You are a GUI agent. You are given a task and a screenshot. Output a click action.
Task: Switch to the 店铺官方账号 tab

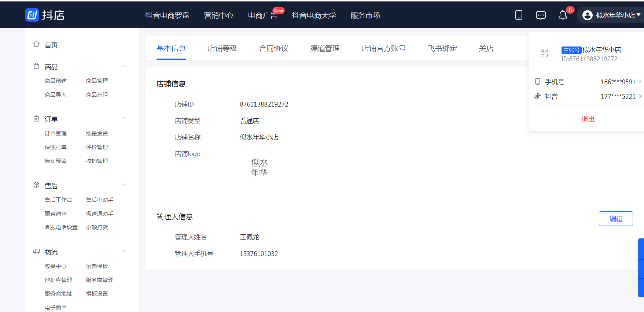[x=384, y=48]
